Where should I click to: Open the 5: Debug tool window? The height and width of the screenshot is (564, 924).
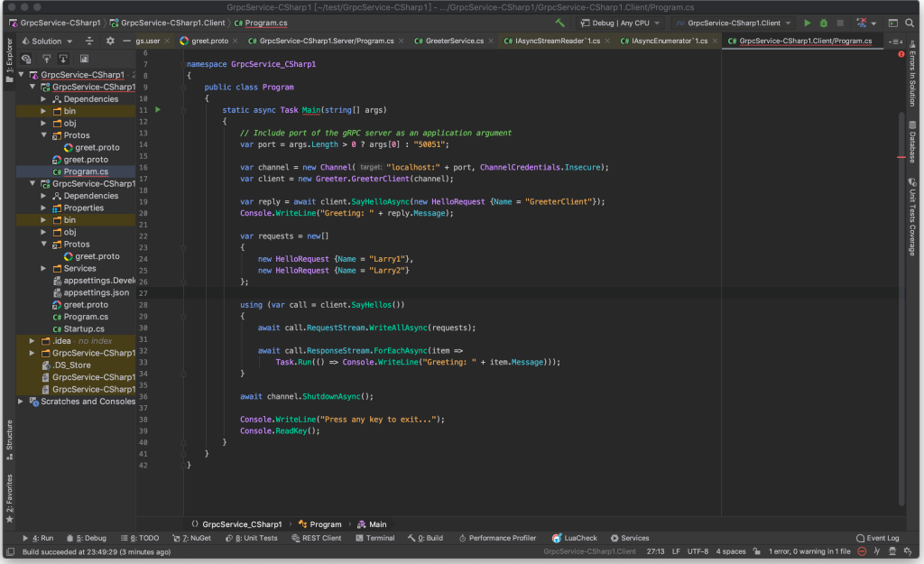click(87, 538)
